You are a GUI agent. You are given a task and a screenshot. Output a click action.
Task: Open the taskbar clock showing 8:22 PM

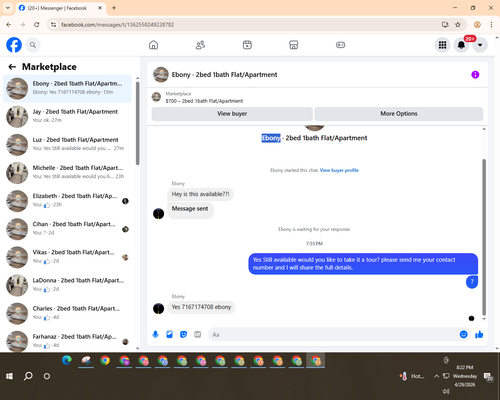[465, 376]
